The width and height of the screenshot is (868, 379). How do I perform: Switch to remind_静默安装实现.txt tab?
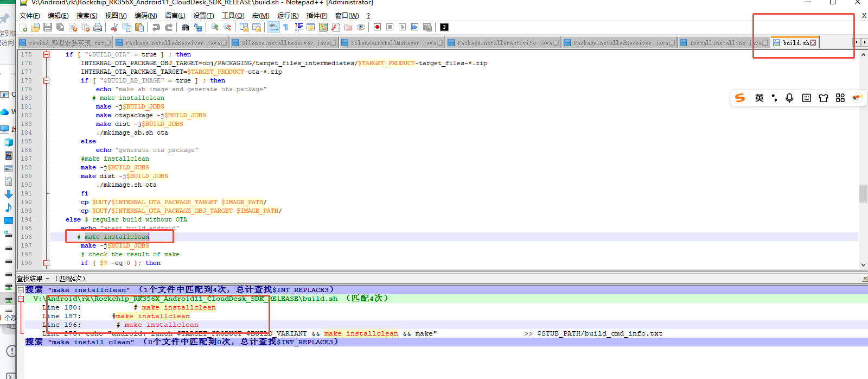[65, 42]
